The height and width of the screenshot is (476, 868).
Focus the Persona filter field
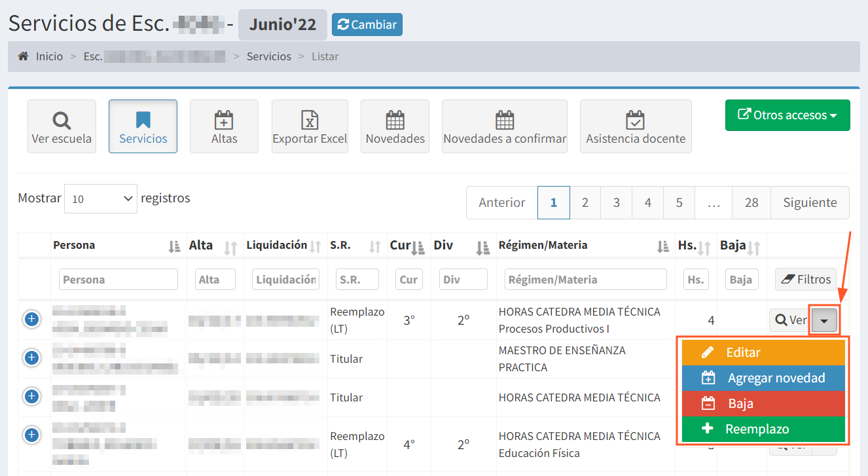coord(118,280)
